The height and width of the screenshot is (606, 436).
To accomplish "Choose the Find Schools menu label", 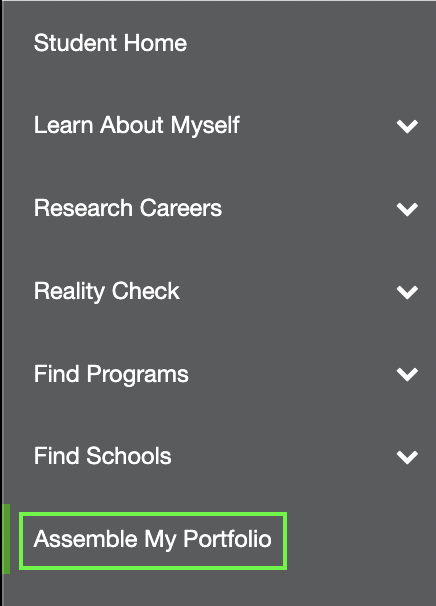I will [102, 456].
